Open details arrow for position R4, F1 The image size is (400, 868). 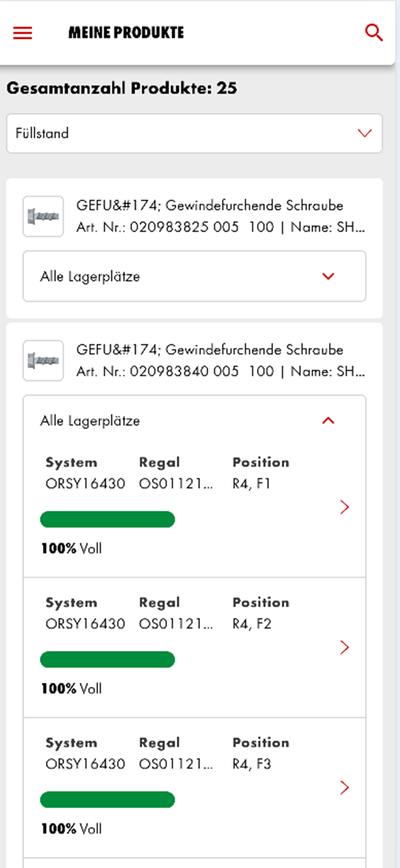344,507
